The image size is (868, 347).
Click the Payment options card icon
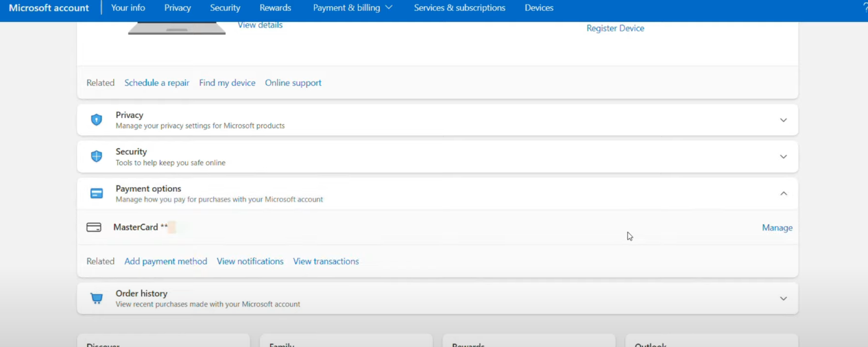(97, 193)
